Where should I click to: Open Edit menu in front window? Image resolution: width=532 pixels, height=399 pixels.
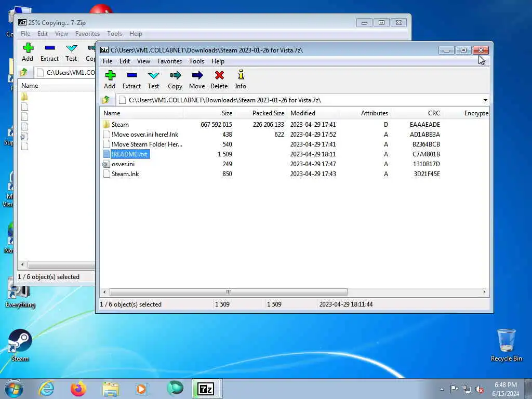click(125, 61)
